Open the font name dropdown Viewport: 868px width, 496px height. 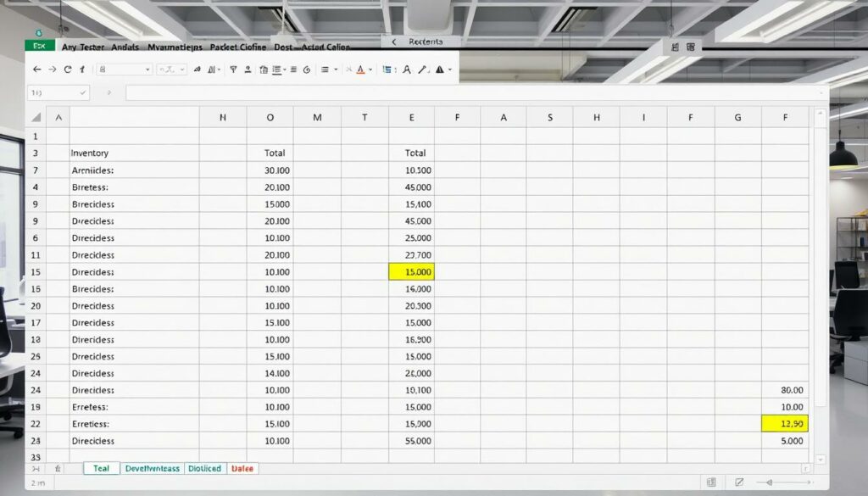[147, 70]
